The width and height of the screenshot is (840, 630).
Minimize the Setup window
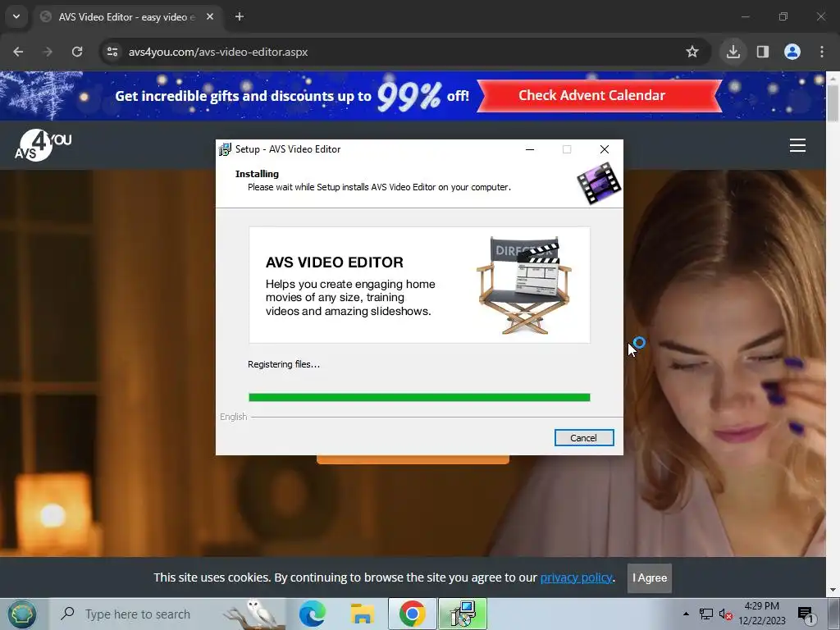(530, 149)
